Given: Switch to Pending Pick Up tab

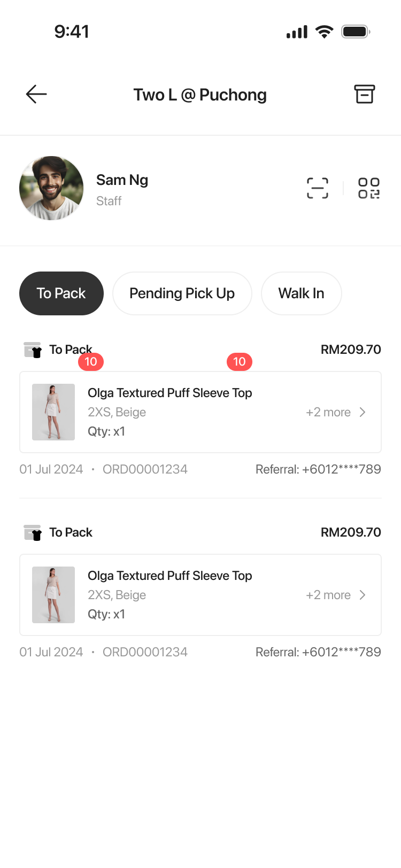Looking at the screenshot, I should tap(182, 293).
